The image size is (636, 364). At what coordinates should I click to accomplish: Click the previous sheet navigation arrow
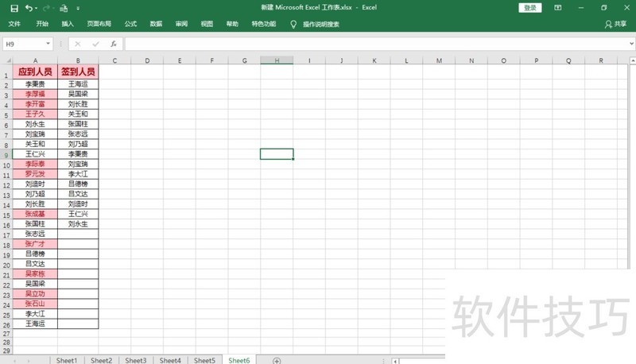coord(14,361)
